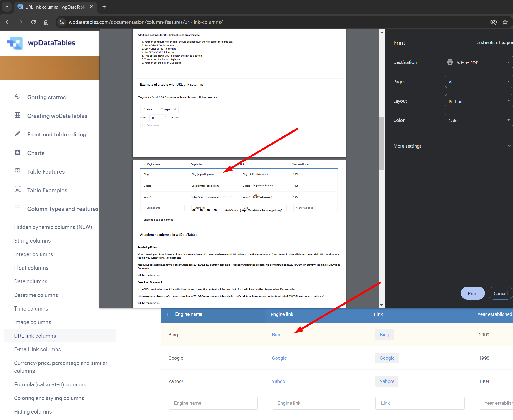Close the URL link columns tab

pos(91,7)
